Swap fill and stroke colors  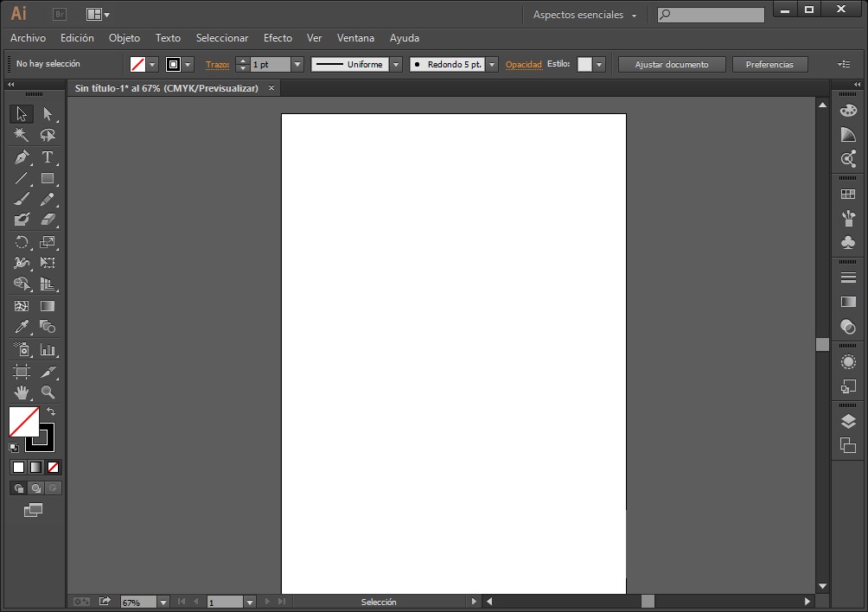click(x=51, y=411)
